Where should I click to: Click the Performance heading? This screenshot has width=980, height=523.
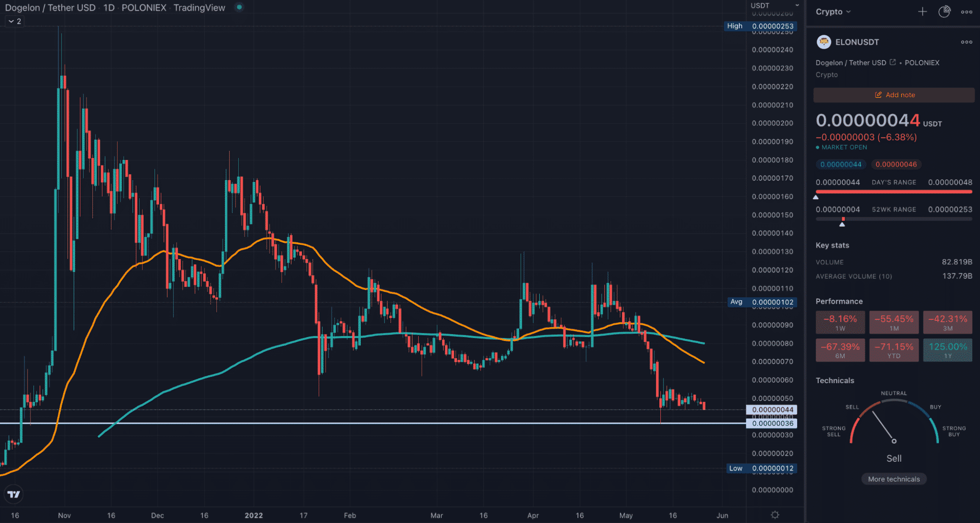click(x=839, y=301)
